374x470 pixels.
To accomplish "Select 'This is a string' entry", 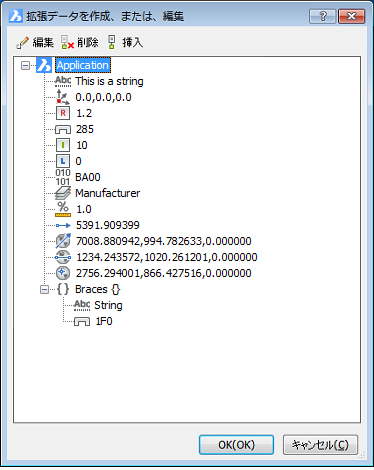I will (109, 81).
